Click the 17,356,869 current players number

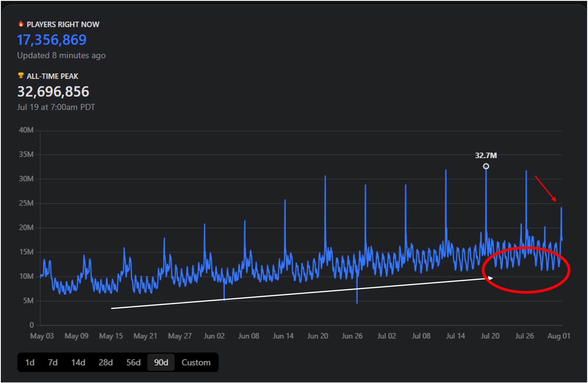point(52,40)
